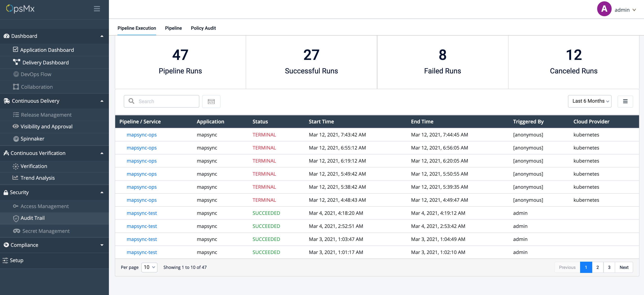Click the OpsMx logo
The width and height of the screenshot is (644, 295).
coord(20,9)
